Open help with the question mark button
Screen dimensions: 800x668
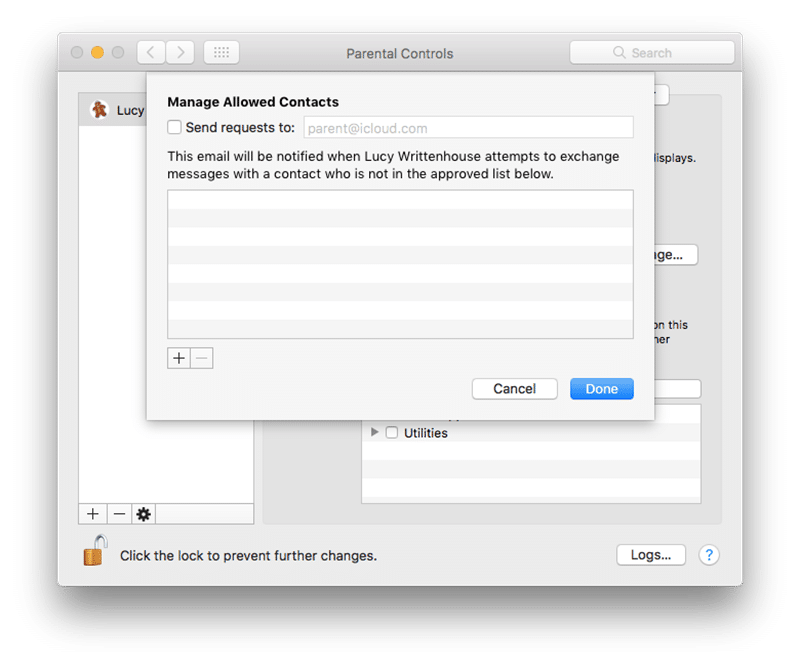tap(709, 555)
